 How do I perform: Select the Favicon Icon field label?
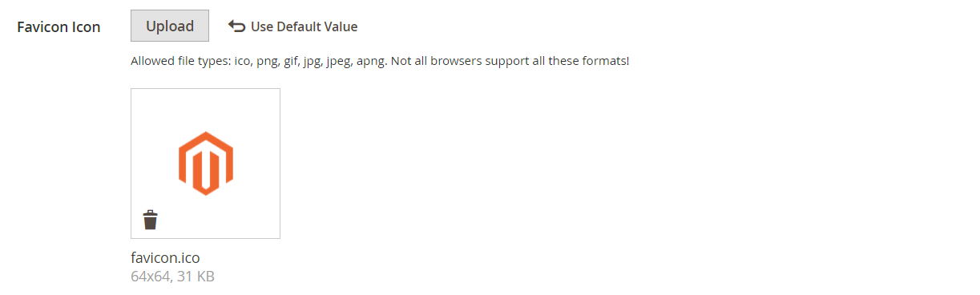click(x=58, y=26)
